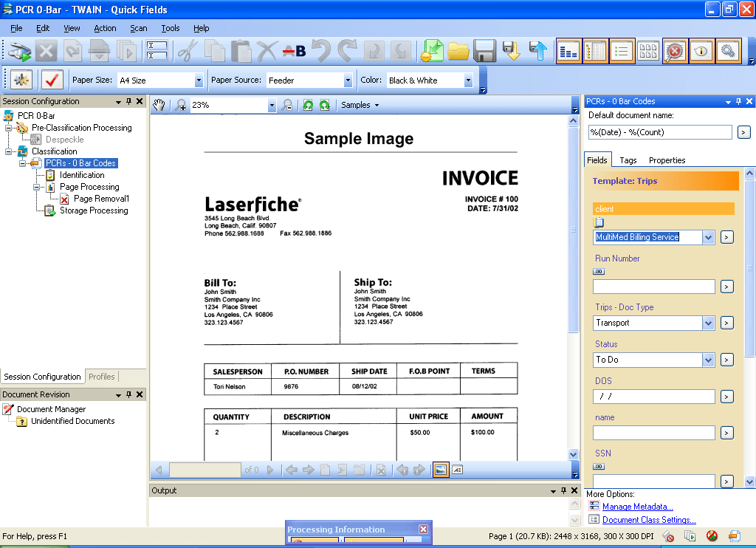756x548 pixels.
Task: Click the red-green globe status icon
Action: pos(712,536)
